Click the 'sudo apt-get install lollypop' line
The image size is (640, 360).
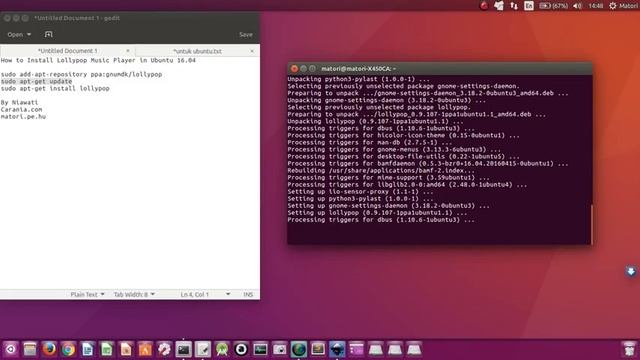(x=55, y=88)
